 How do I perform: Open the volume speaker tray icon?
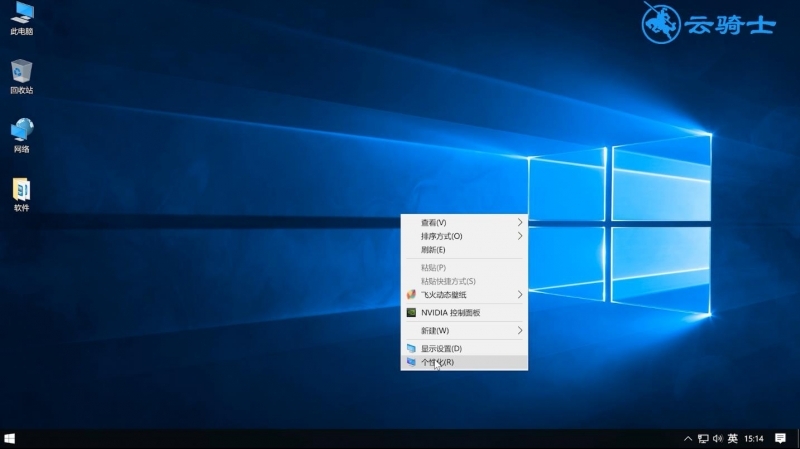click(x=718, y=438)
